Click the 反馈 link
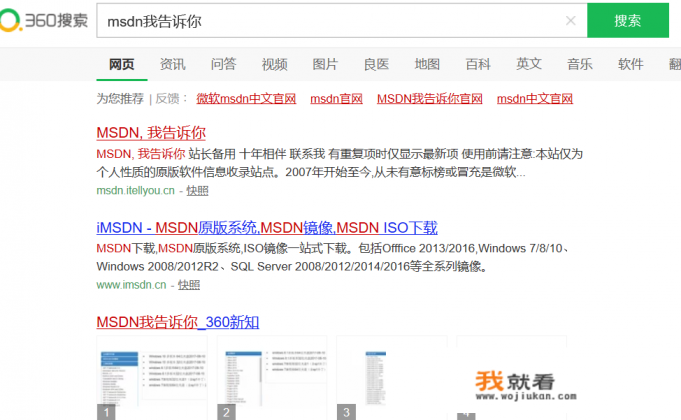The width and height of the screenshot is (681, 420). pos(167,99)
